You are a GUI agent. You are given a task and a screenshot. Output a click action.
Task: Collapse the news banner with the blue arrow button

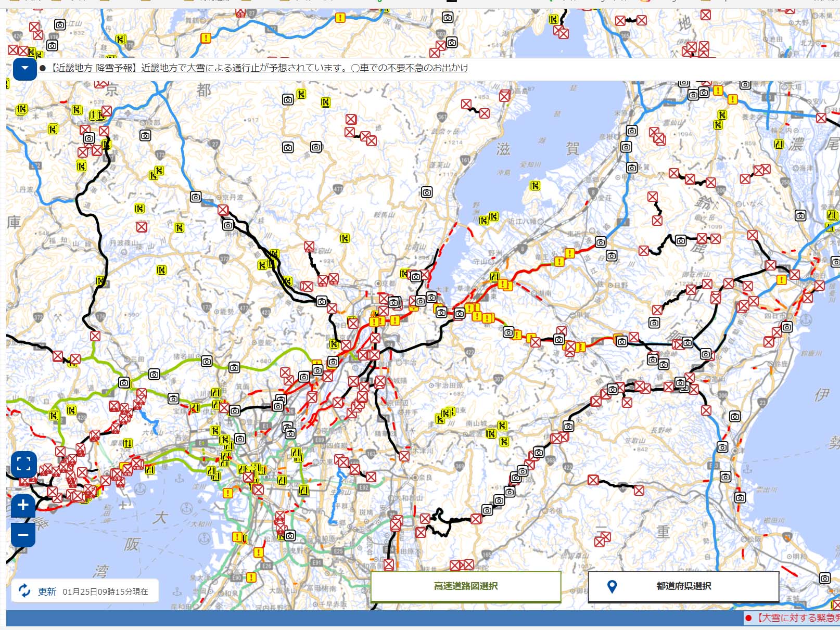coord(24,69)
